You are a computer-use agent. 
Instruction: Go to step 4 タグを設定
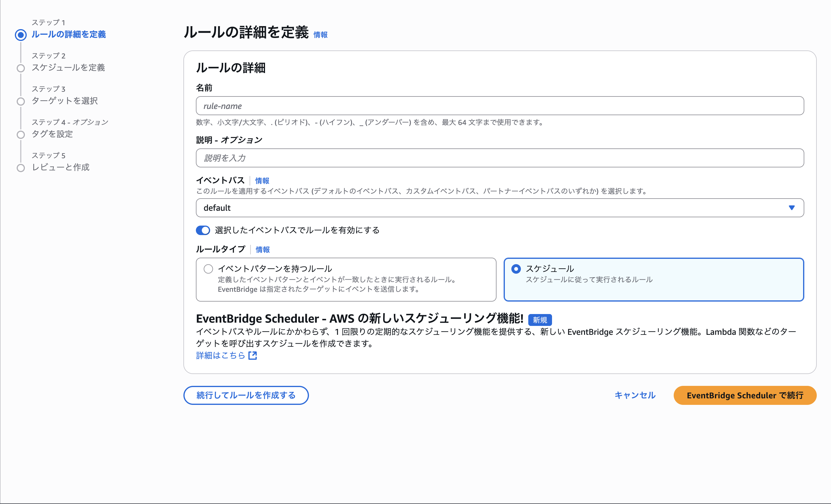coord(52,134)
